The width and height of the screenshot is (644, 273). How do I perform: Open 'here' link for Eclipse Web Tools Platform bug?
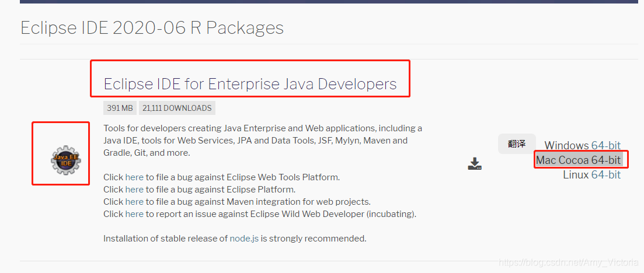tap(134, 177)
